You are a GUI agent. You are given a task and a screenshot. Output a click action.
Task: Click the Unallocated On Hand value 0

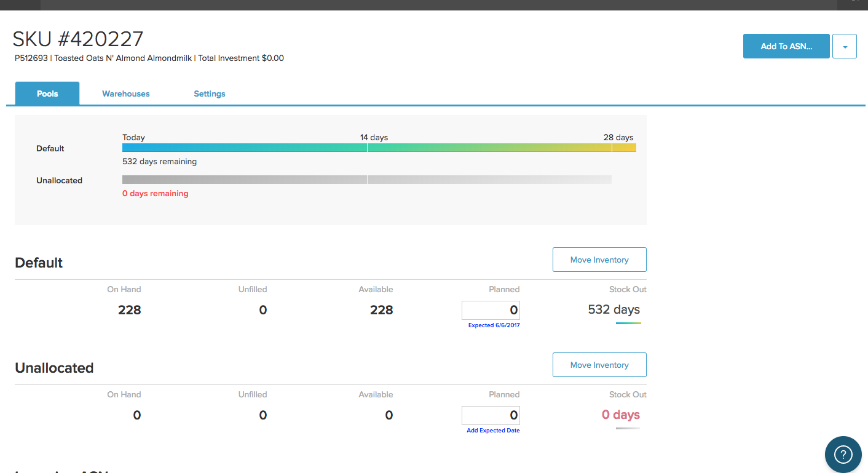pos(137,415)
